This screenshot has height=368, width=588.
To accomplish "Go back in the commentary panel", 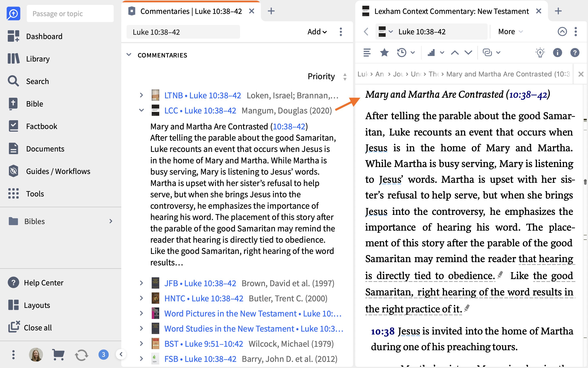I will point(366,32).
